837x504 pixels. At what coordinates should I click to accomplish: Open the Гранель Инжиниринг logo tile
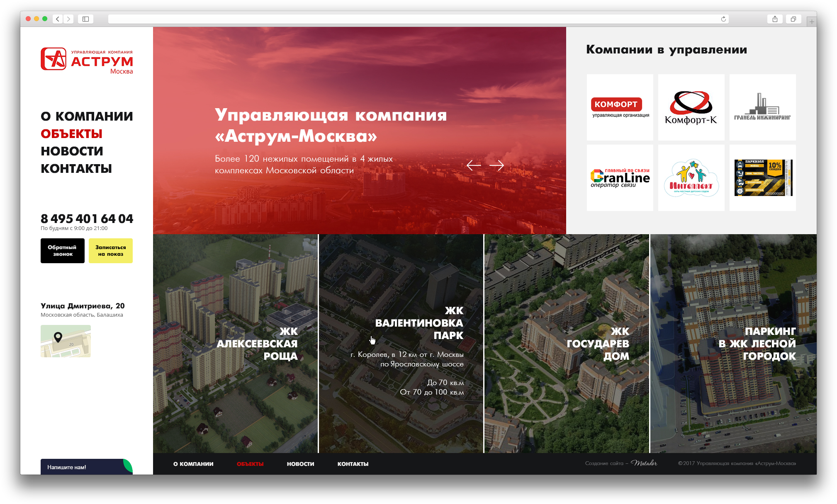pyautogui.click(x=763, y=107)
